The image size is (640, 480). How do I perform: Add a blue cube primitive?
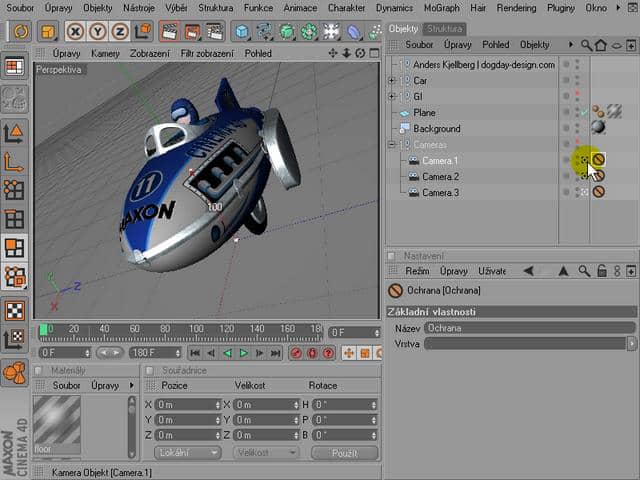(242, 31)
